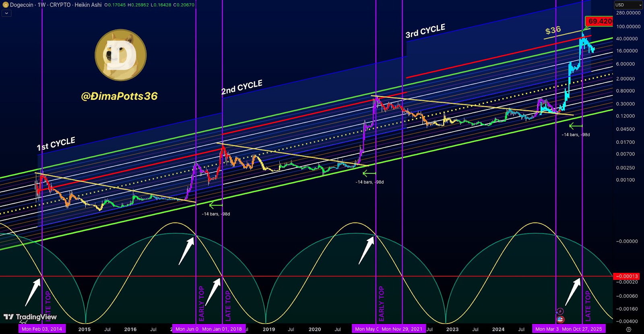Screen dimensions: 644x334
Task: Click the Mon Nov 29, 2021 date marker
Action: click(402, 329)
